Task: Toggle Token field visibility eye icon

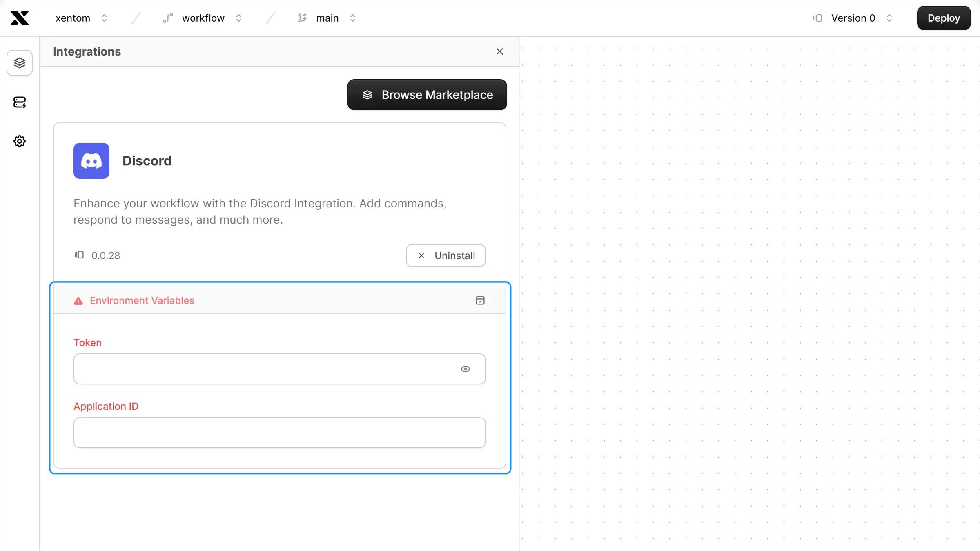Action: (465, 369)
